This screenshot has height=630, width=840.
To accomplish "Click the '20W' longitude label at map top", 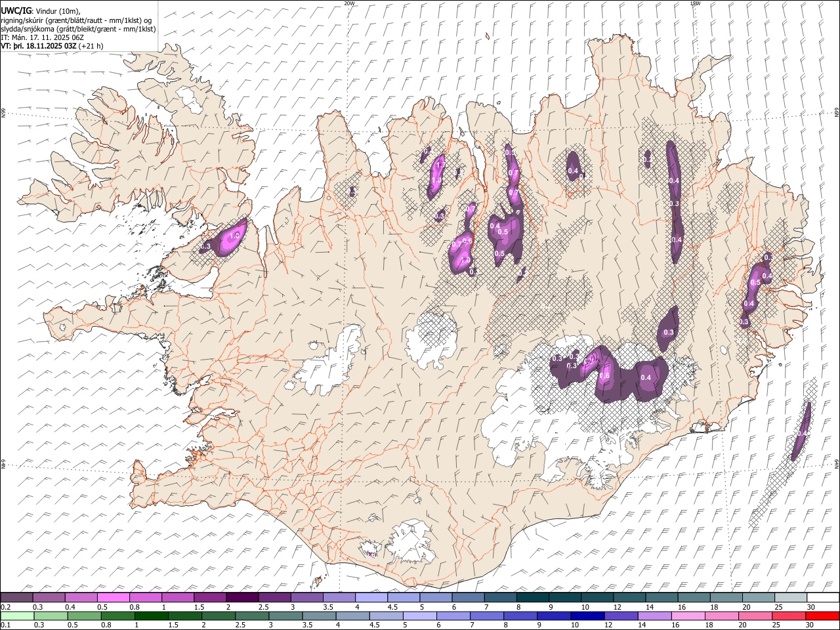I will tap(349, 3).
